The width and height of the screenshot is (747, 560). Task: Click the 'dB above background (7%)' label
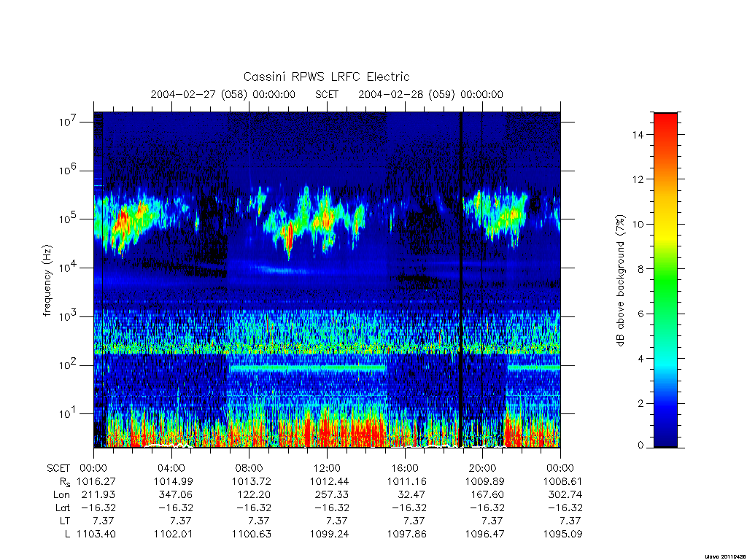pyautogui.click(x=620, y=280)
